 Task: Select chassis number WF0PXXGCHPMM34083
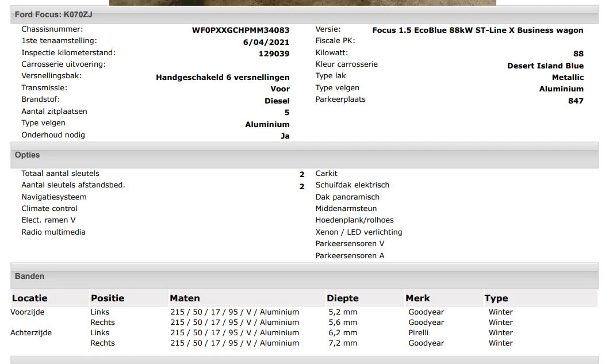point(240,30)
